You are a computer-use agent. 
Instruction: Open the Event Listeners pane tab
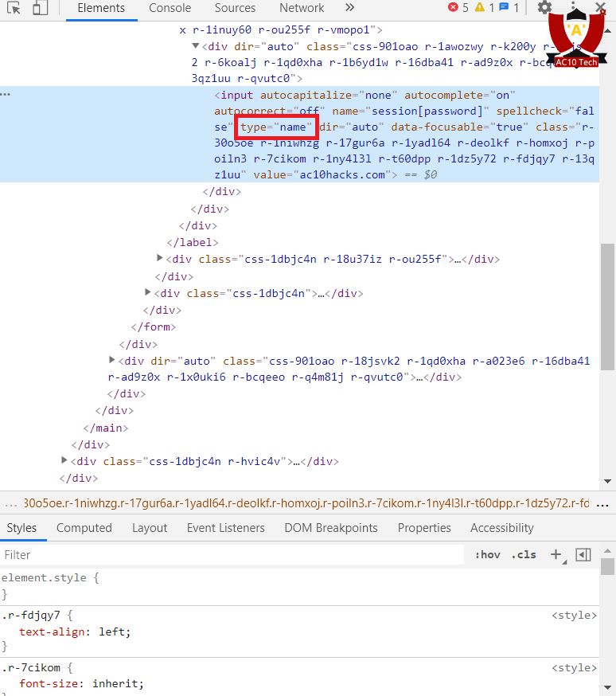[x=226, y=528]
